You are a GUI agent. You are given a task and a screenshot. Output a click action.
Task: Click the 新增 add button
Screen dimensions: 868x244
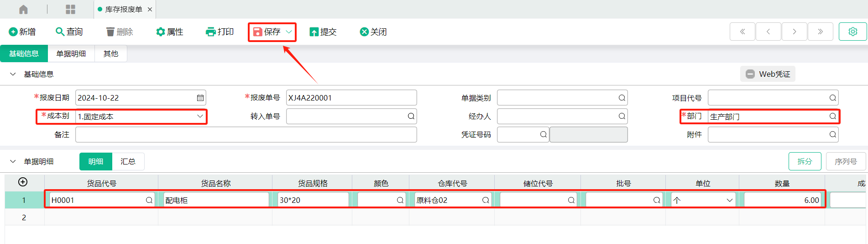point(22,32)
